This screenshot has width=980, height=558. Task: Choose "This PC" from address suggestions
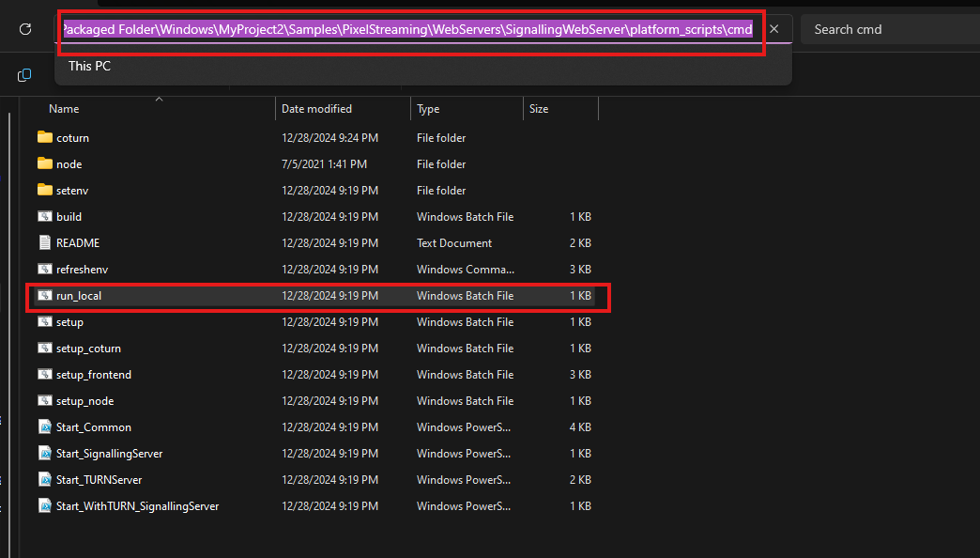point(89,67)
